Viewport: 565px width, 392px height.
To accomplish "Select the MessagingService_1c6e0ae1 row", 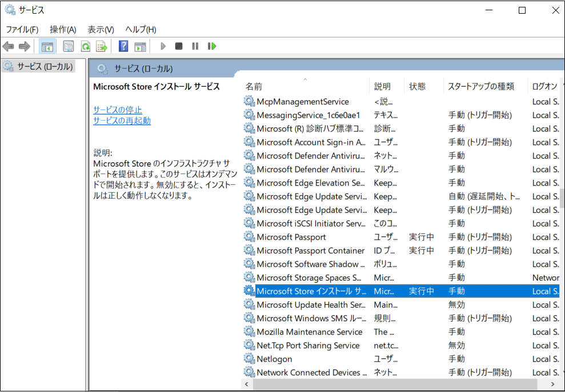I will 401,115.
